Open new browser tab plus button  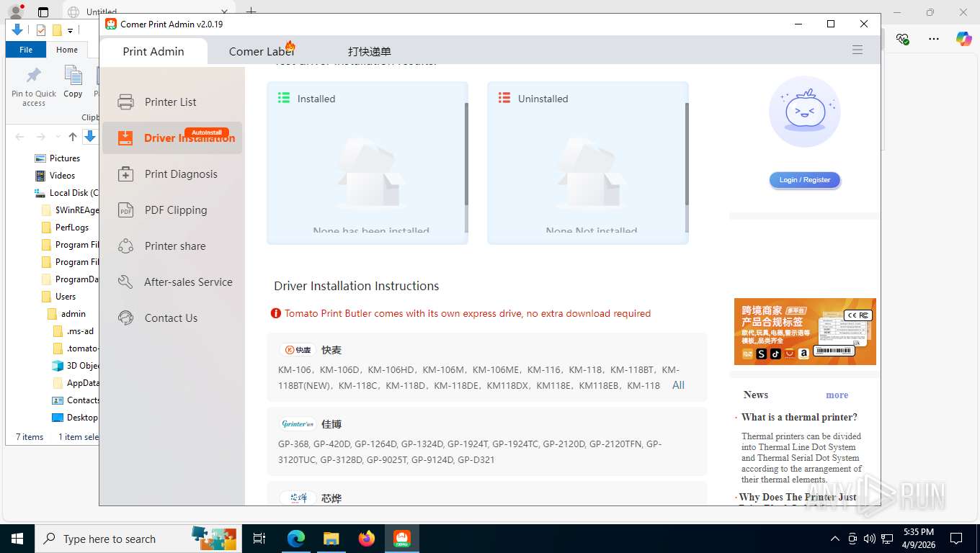pos(251,12)
